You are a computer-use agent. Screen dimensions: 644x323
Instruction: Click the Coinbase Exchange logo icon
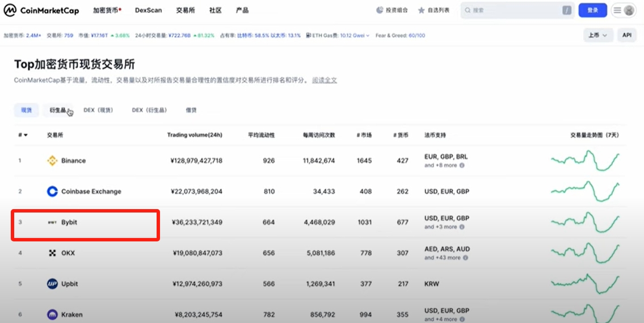click(x=52, y=192)
